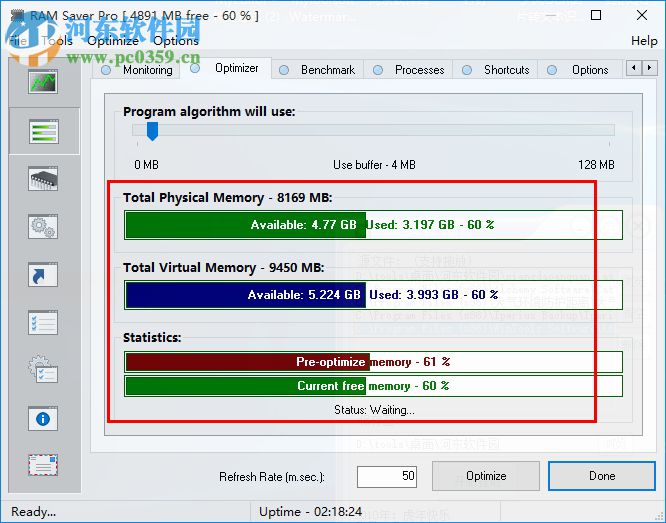Screen dimensions: 666x523
Task: Click the Current free memory bar
Action: 373,386
